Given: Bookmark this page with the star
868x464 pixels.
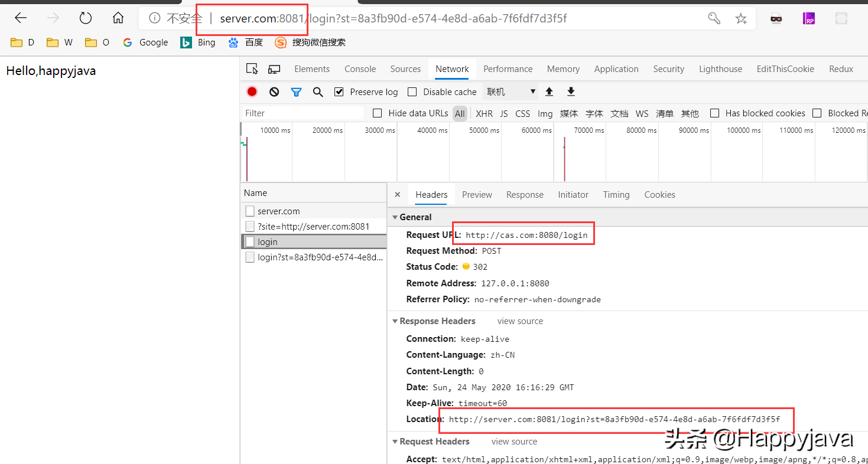Looking at the screenshot, I should coord(741,19).
